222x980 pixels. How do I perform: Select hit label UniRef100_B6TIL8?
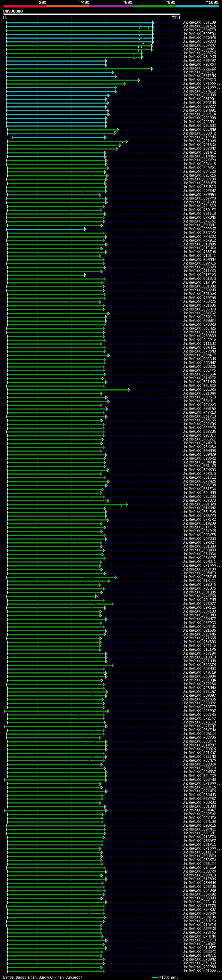point(199,214)
